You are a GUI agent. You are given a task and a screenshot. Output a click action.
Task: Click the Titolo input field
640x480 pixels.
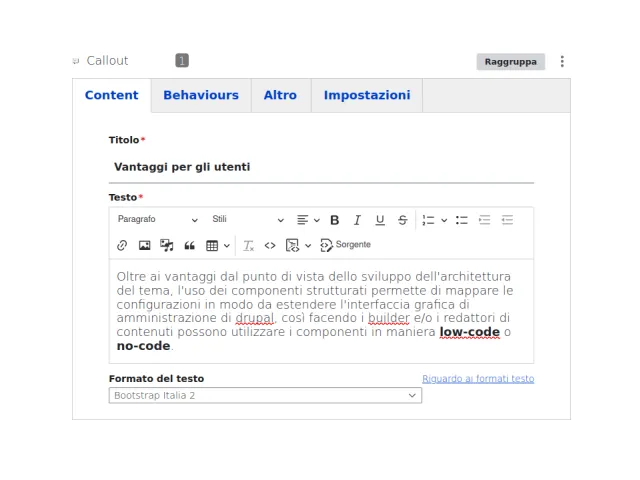click(x=321, y=167)
